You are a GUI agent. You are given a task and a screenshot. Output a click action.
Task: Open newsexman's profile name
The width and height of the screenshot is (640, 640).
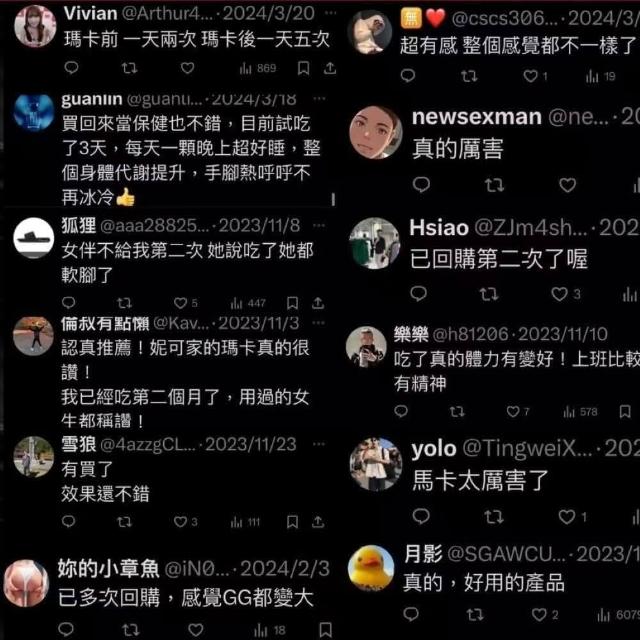coord(477,117)
